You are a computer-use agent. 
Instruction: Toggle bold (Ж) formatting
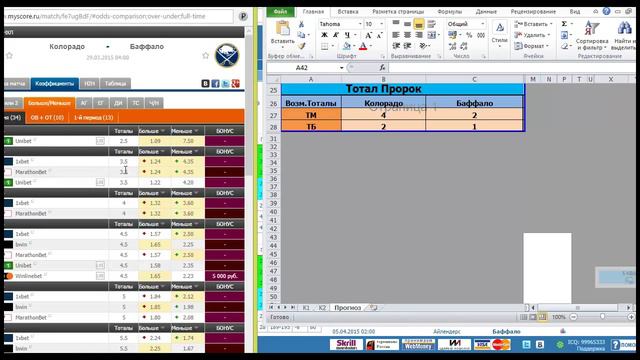[324, 35]
